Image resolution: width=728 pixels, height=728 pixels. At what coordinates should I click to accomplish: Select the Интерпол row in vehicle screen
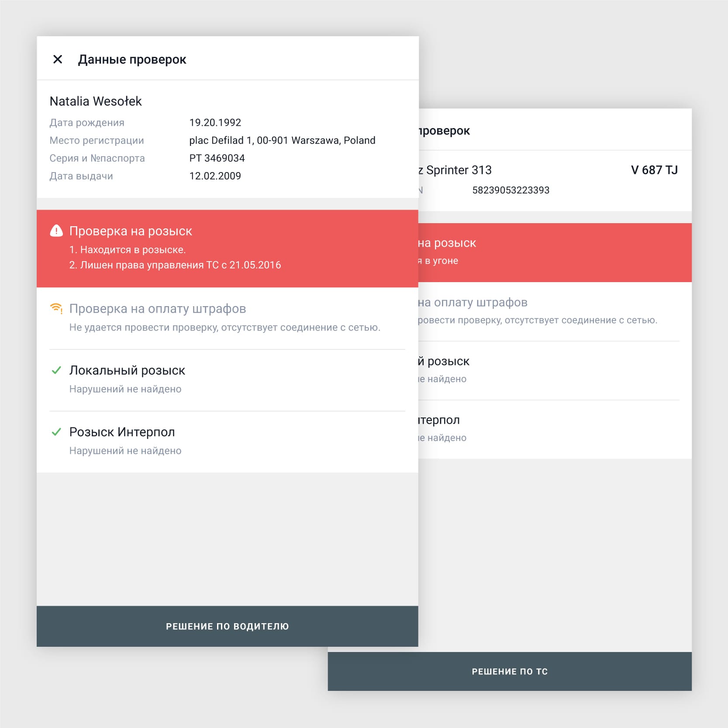coord(555,429)
